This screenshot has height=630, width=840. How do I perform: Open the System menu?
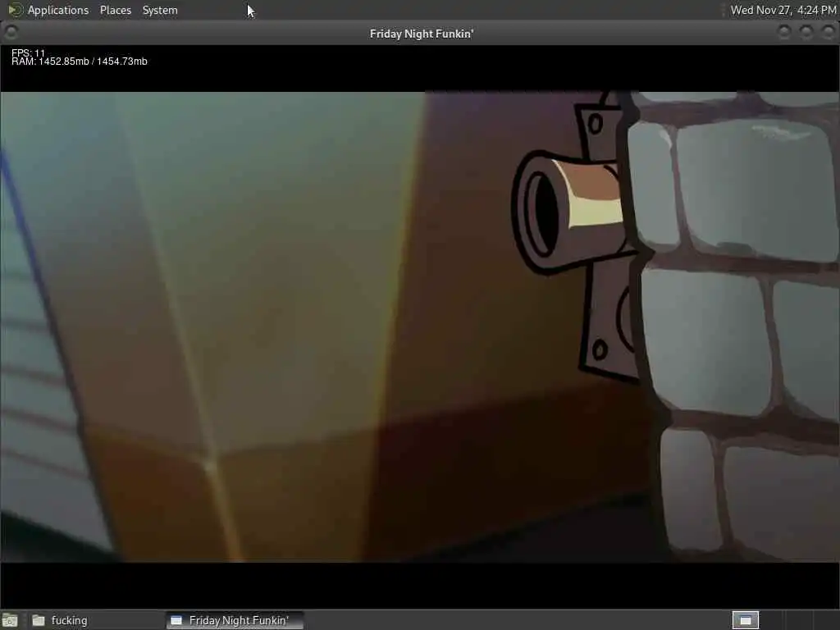pyautogui.click(x=160, y=10)
